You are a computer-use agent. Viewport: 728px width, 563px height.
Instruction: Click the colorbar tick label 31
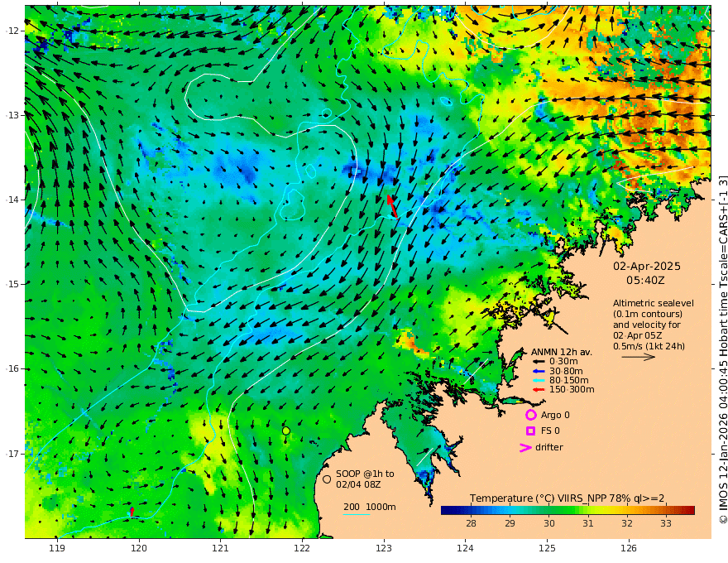tap(588, 523)
